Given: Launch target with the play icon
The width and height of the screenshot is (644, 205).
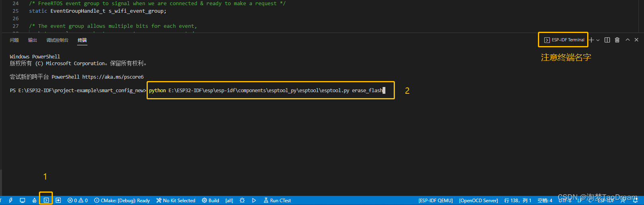Looking at the screenshot, I should pos(254,200).
